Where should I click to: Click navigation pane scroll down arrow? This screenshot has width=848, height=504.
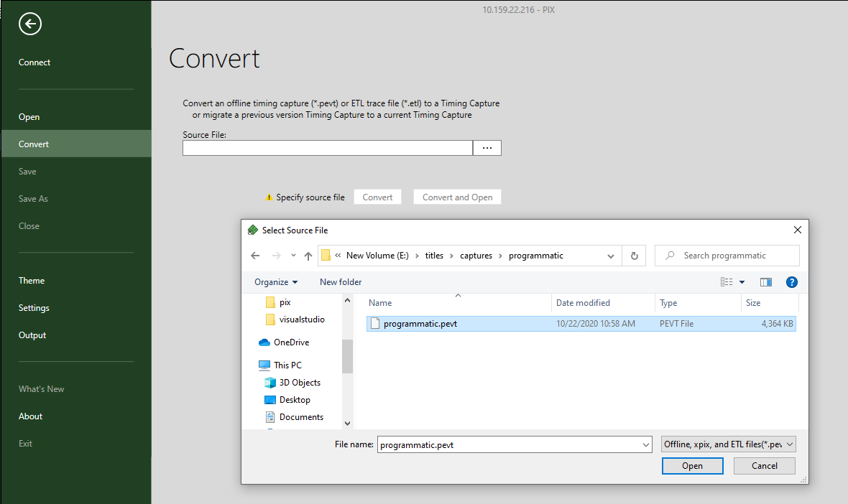tap(347, 424)
